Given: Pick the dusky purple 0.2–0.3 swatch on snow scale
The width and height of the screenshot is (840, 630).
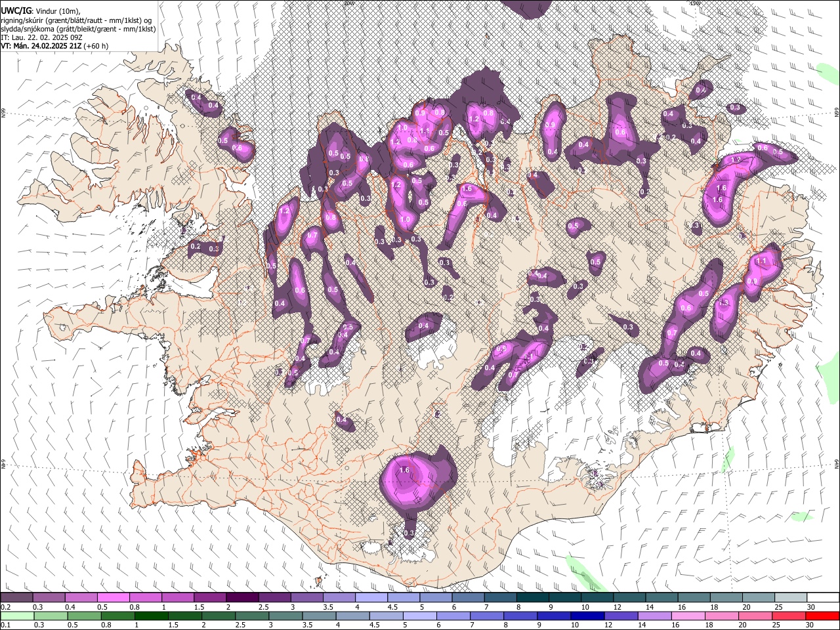Looking at the screenshot, I should pos(17,598).
